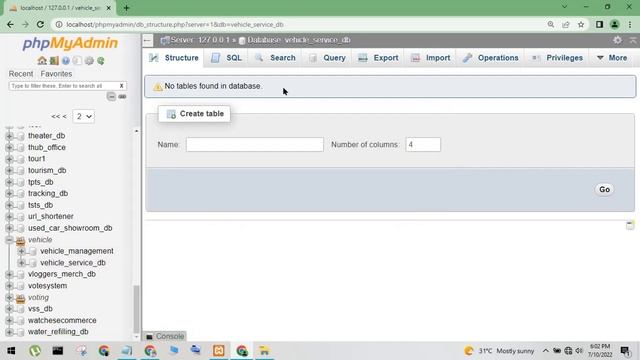Switch to the Structure tab
The height and width of the screenshot is (360, 640).
(173, 58)
